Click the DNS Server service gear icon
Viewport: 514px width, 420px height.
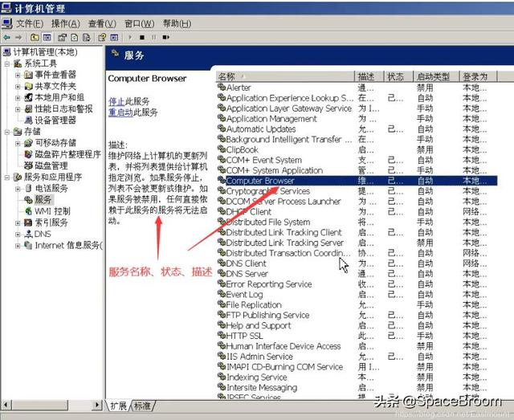tap(222, 273)
